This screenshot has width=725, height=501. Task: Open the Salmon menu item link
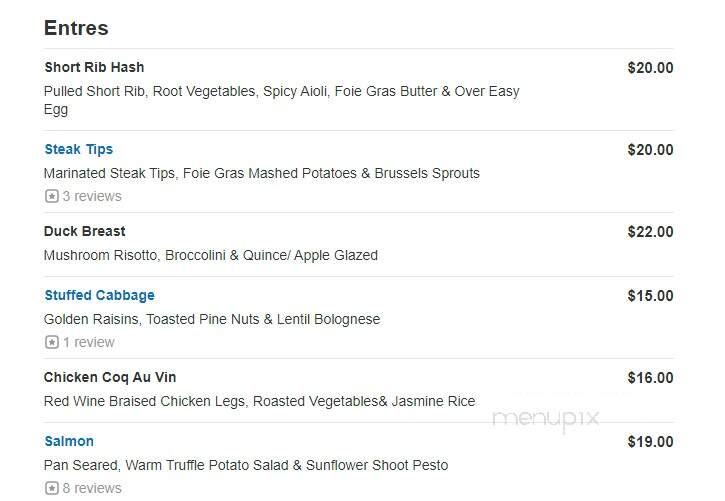[x=69, y=441]
